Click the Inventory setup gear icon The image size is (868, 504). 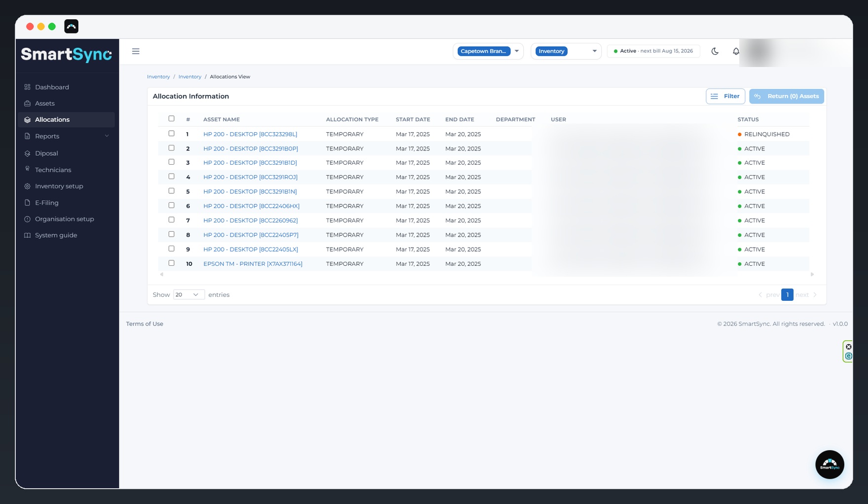(x=27, y=186)
